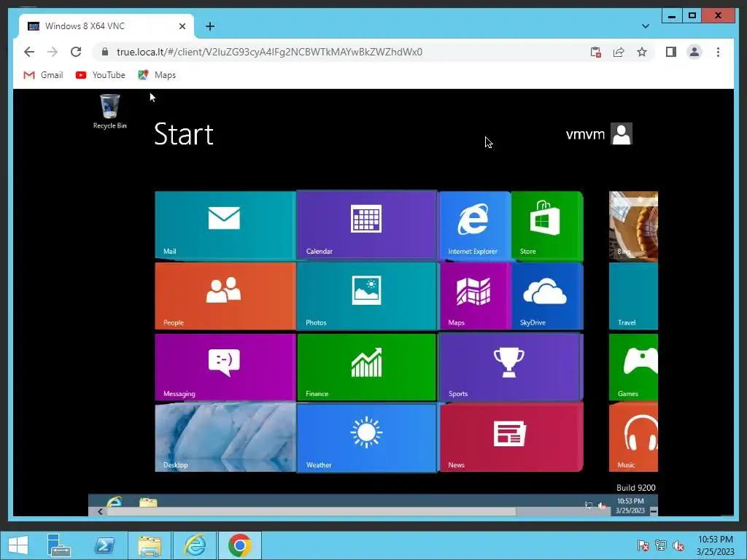Bookmark this page with the star icon

(642, 52)
